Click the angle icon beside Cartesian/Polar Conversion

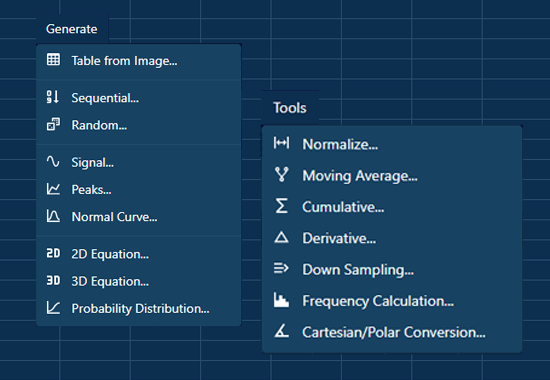point(282,331)
